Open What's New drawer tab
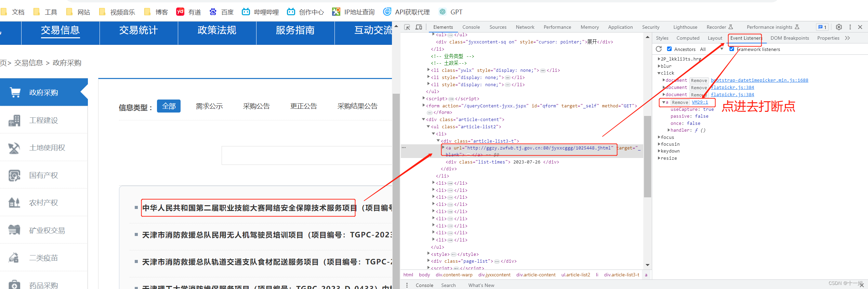This screenshot has width=868, height=289. point(481,285)
